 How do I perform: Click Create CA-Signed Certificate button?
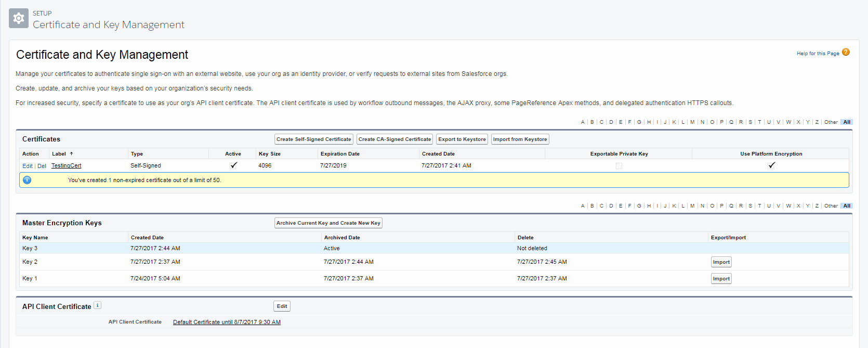tap(394, 139)
